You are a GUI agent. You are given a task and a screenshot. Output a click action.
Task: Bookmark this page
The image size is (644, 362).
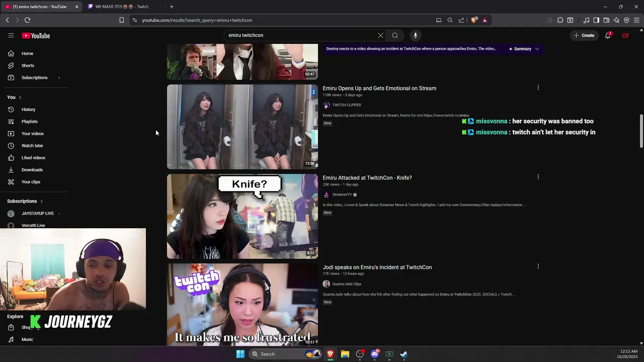[x=121, y=20]
